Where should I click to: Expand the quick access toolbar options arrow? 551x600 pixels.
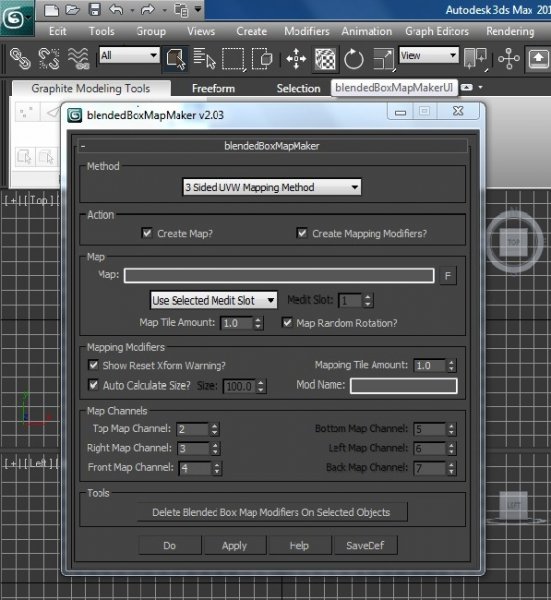pos(198,9)
